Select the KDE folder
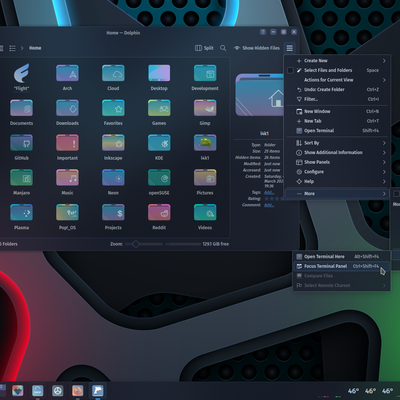Image resolution: width=400 pixels, height=400 pixels. (x=159, y=147)
